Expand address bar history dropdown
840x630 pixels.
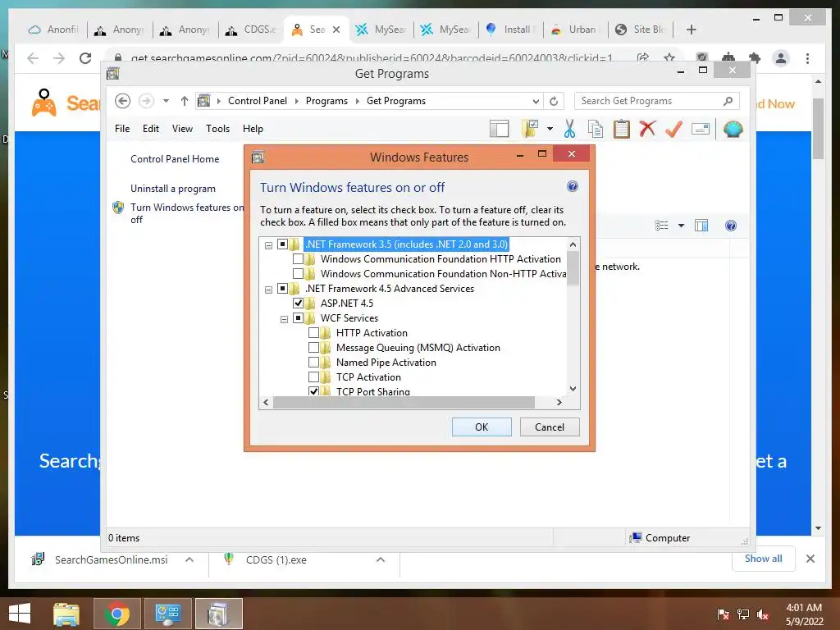(536, 101)
